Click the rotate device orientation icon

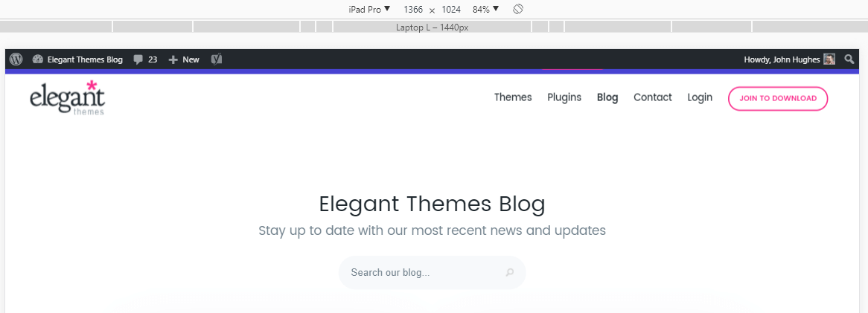tap(519, 10)
